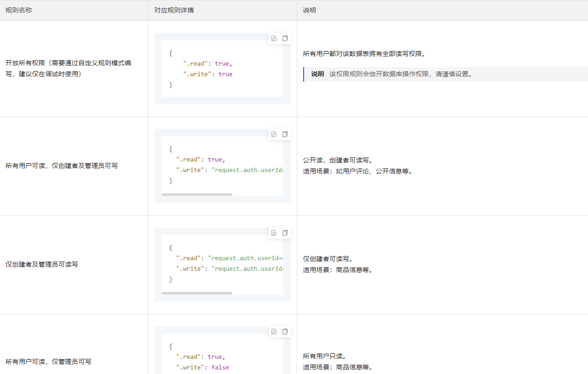
Task: Toggle code theme icon in 所有用户可读，仅创建者及管理员可写 block
Action: [x=274, y=134]
